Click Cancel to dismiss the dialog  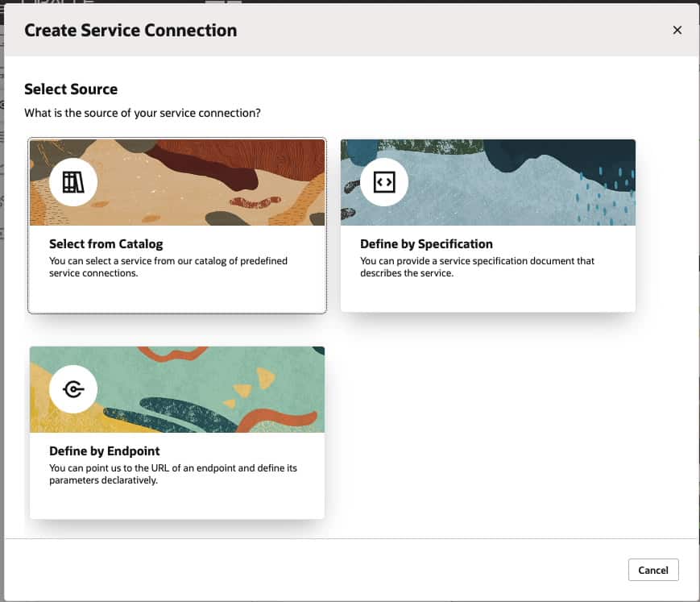pos(652,570)
